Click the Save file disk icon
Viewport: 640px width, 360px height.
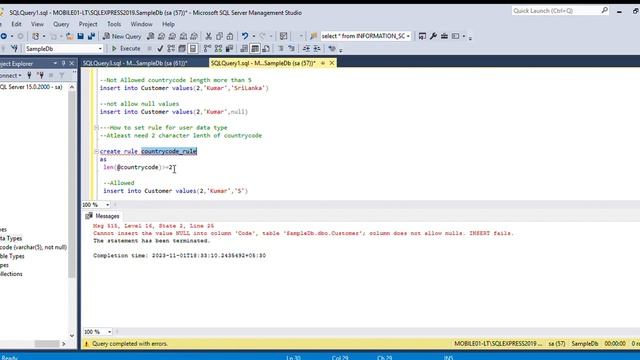click(x=80, y=36)
